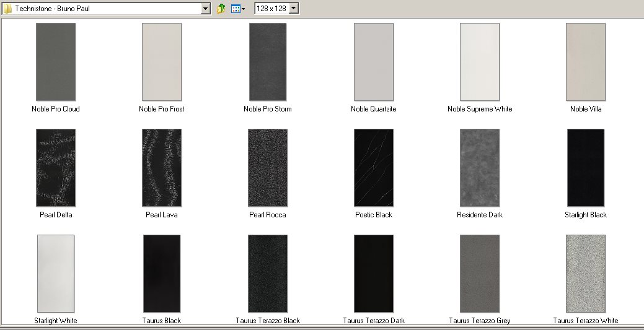This screenshot has height=330, width=644.
Task: Click the "Pearl Lava" label
Action: tap(162, 215)
